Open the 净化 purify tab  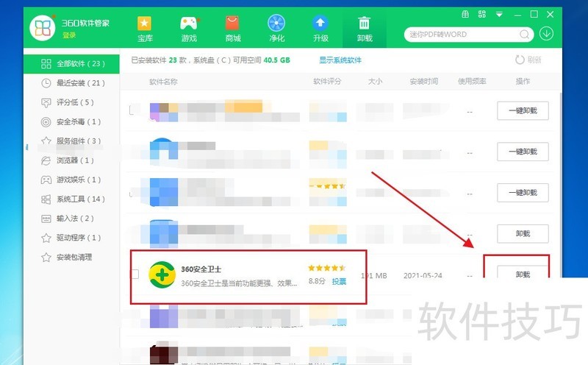coord(276,28)
